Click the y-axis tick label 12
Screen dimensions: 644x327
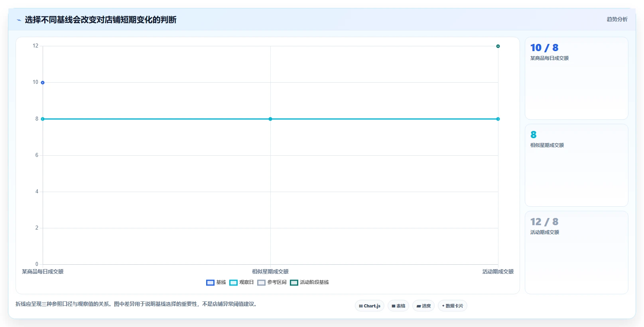(35, 46)
